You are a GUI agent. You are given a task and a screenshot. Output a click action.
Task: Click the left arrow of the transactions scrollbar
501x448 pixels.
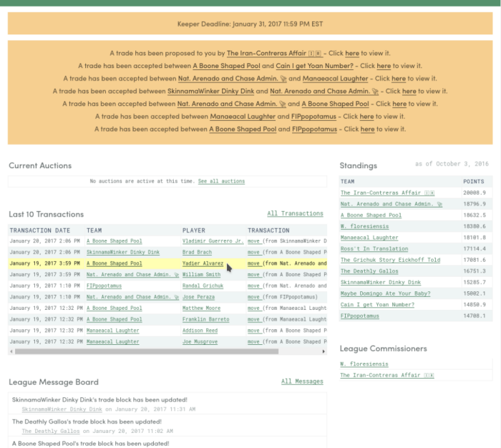tap(11, 351)
